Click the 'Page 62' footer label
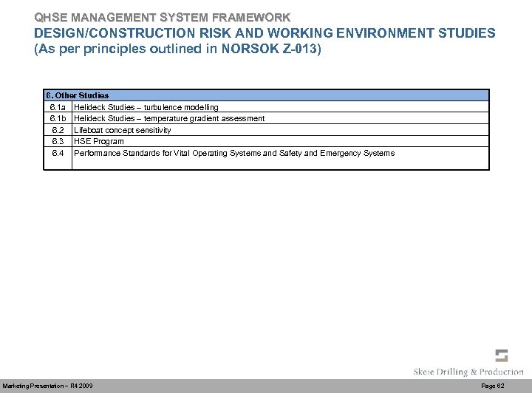Image resolution: width=532 pixels, height=399 pixels. [493, 386]
